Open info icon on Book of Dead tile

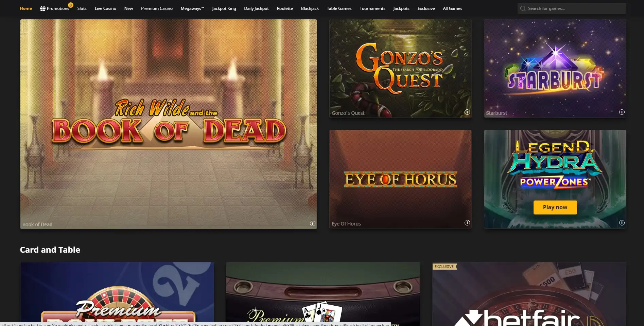point(312,223)
